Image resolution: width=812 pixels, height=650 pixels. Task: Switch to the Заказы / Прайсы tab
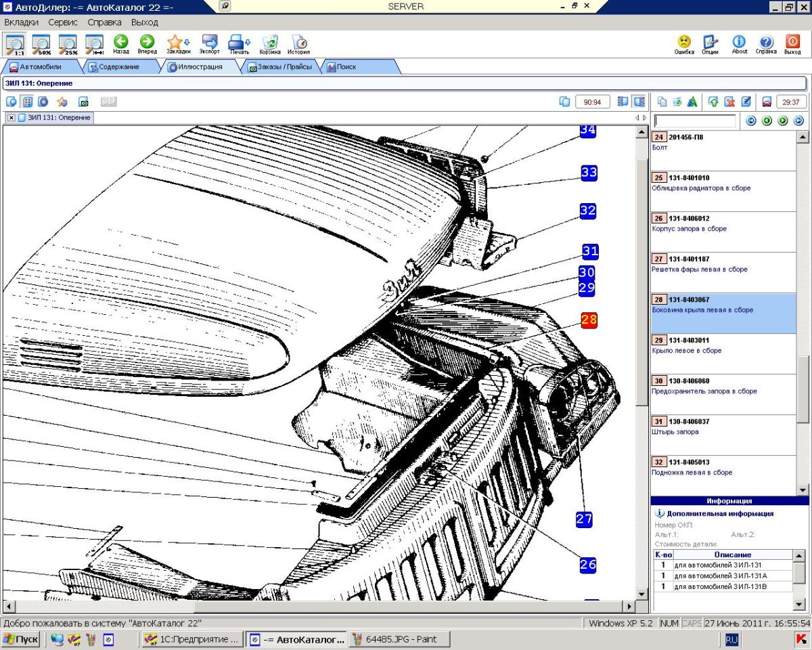pyautogui.click(x=280, y=67)
